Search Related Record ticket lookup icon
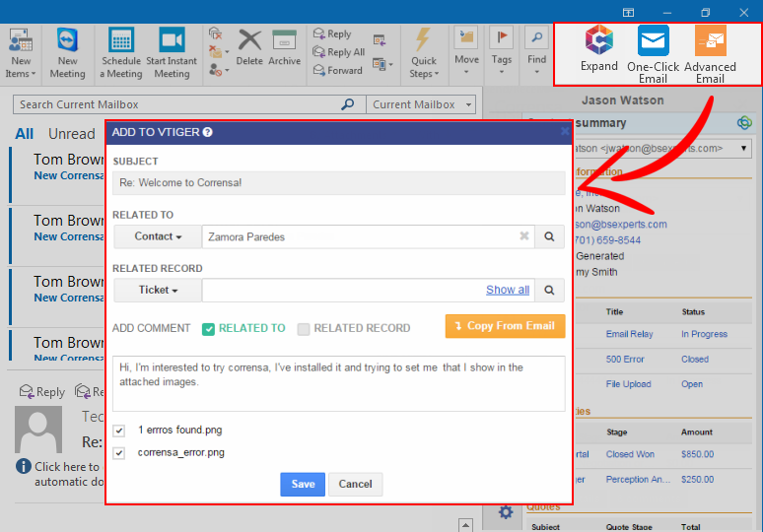 549,291
